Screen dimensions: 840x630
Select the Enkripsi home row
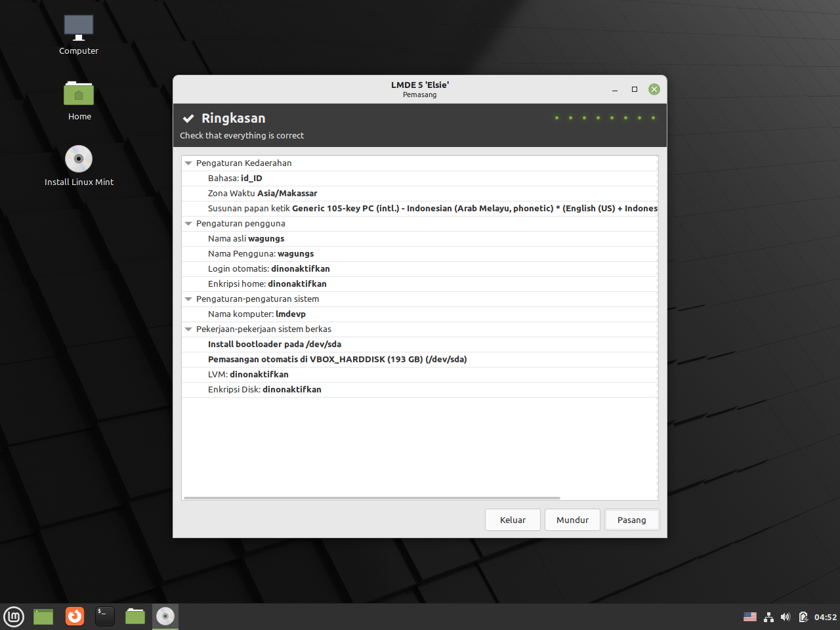420,284
